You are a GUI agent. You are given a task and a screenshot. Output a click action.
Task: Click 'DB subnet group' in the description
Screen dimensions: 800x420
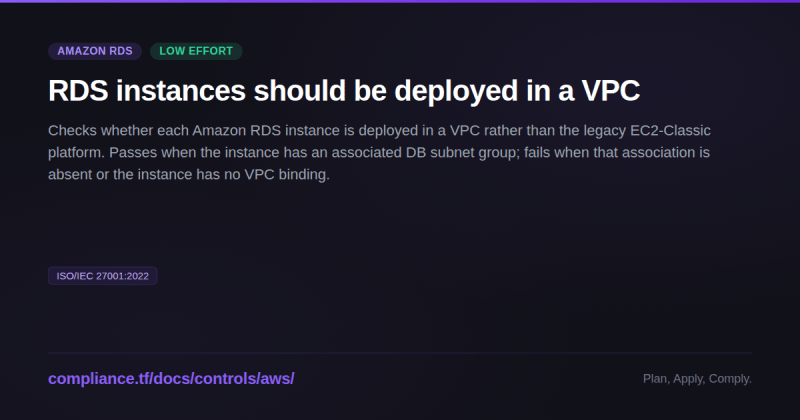tap(460, 153)
